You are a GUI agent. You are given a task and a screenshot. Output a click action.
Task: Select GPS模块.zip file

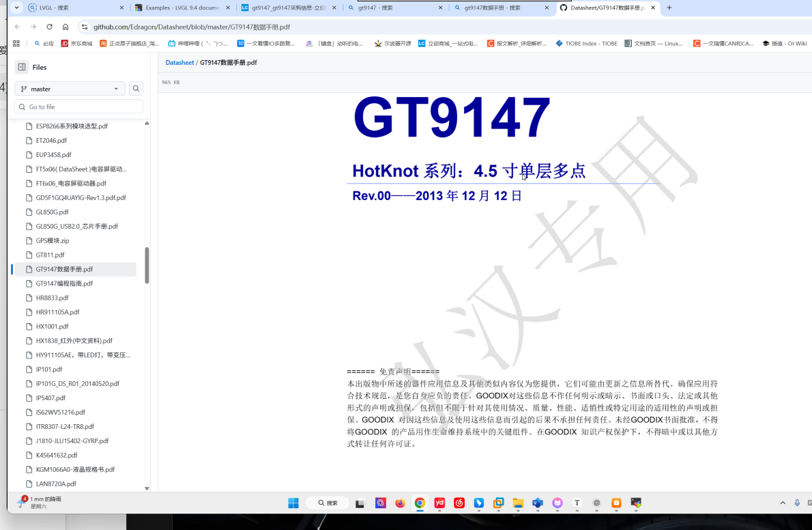53,240
